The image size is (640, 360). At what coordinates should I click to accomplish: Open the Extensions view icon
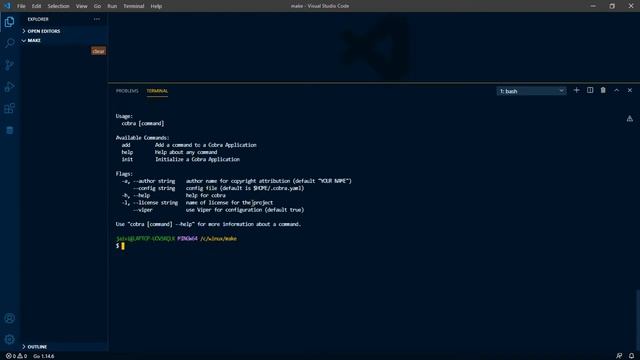coord(9,108)
